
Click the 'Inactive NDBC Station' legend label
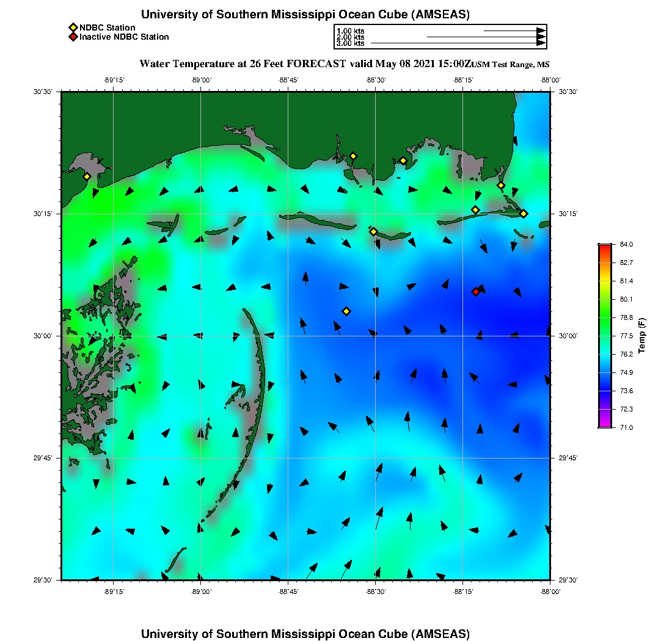click(124, 37)
